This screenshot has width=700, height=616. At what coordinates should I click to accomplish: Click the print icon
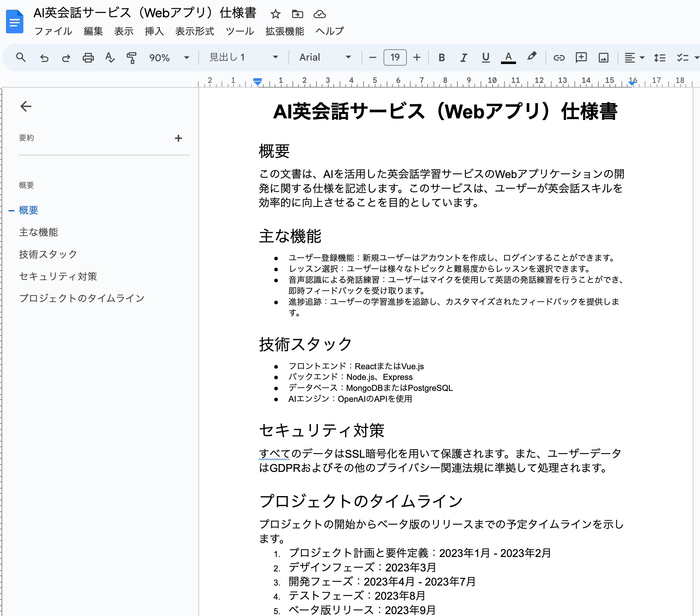[88, 57]
